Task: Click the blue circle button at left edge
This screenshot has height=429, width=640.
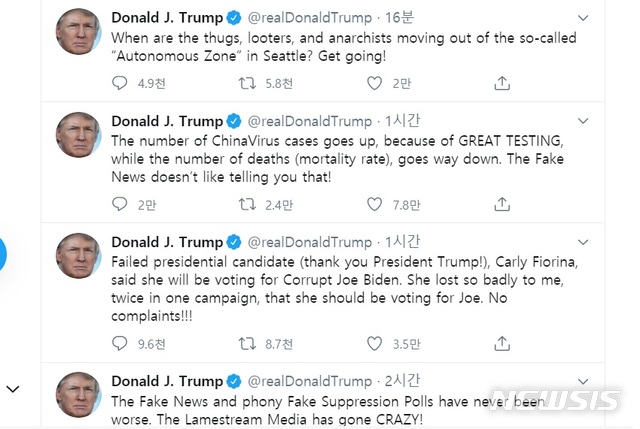Action: pyautogui.click(x=3, y=253)
